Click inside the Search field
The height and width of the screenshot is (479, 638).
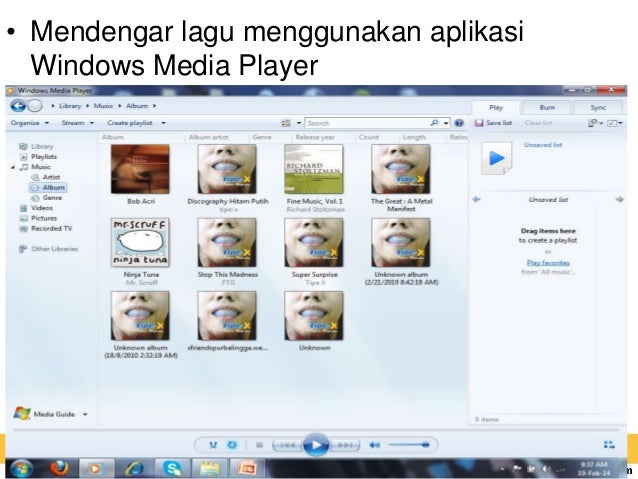[x=368, y=123]
